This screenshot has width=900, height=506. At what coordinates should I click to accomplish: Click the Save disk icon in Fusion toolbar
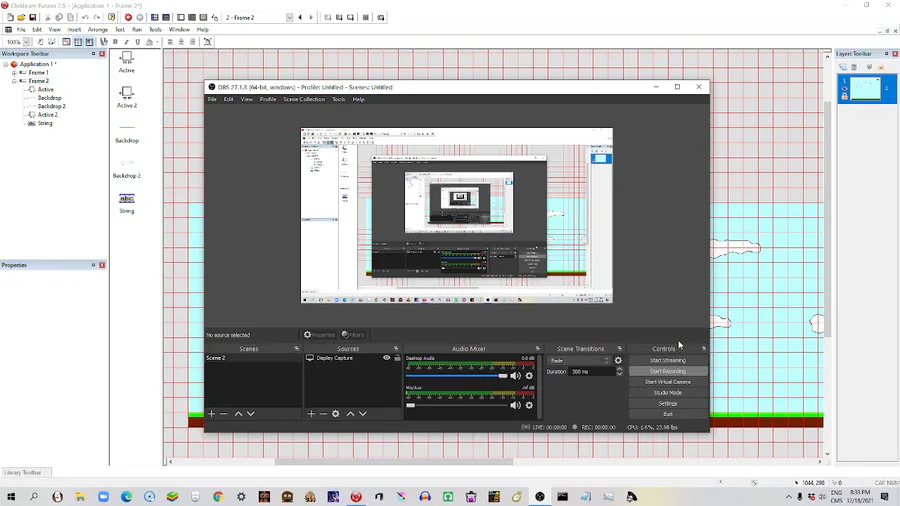coord(33,17)
